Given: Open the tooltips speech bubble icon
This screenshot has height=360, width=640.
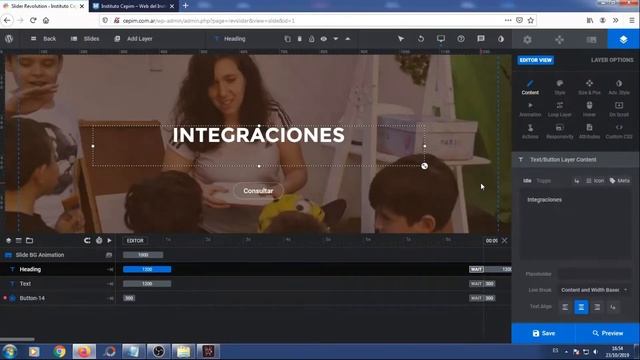Looking at the screenshot, I should [x=481, y=39].
